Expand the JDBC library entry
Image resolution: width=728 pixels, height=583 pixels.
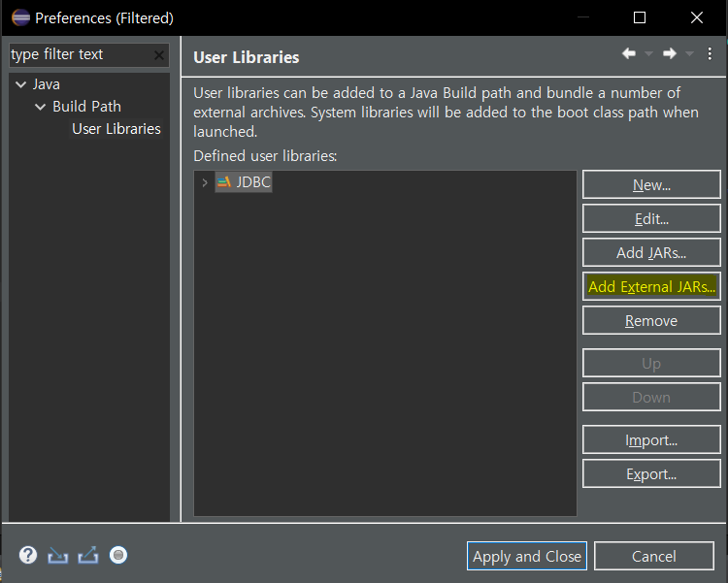pyautogui.click(x=205, y=182)
